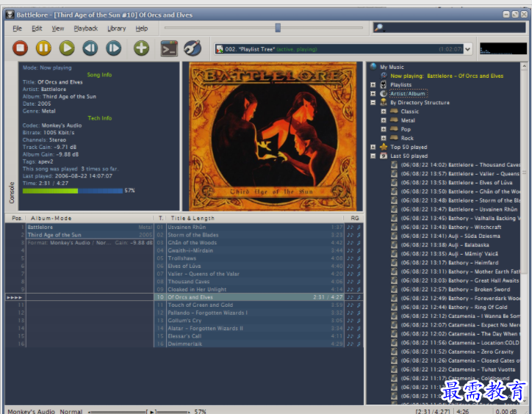Open the Edit menu
Viewport: 532px width, 414px height.
click(37, 29)
